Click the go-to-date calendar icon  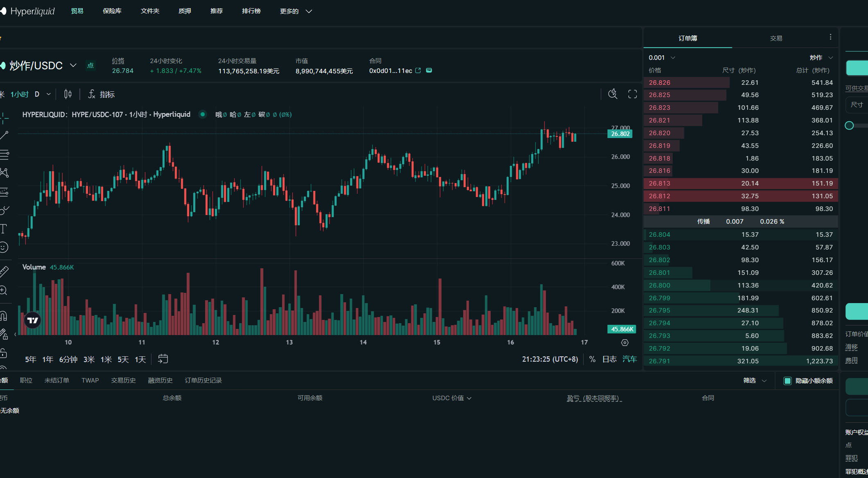pyautogui.click(x=163, y=359)
